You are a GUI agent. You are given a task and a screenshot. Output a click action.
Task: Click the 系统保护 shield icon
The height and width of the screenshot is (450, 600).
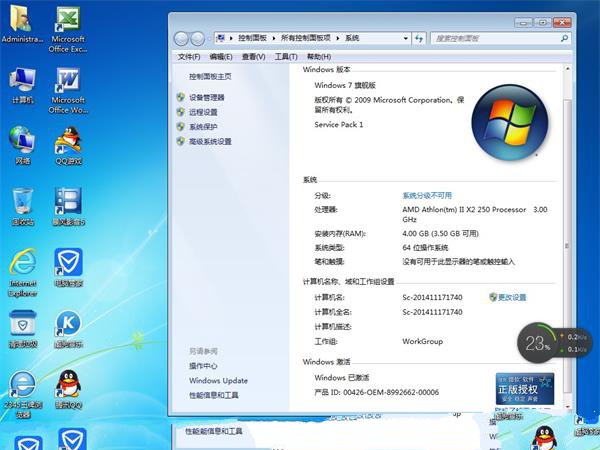(x=181, y=127)
